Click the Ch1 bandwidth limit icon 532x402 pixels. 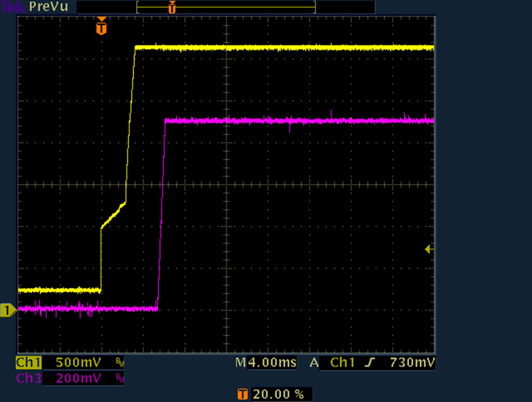click(119, 363)
